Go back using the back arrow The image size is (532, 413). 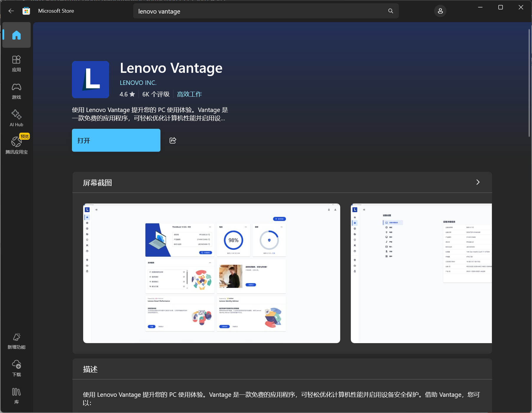pos(11,11)
